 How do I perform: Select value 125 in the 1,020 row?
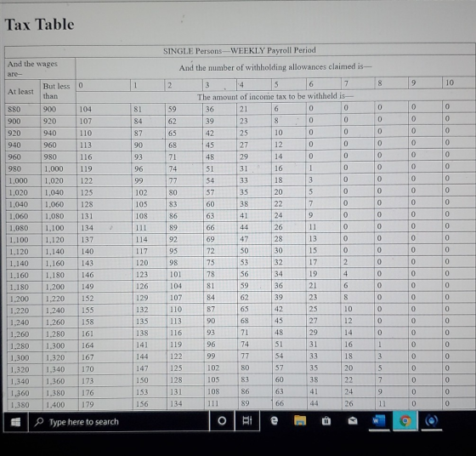coord(87,192)
